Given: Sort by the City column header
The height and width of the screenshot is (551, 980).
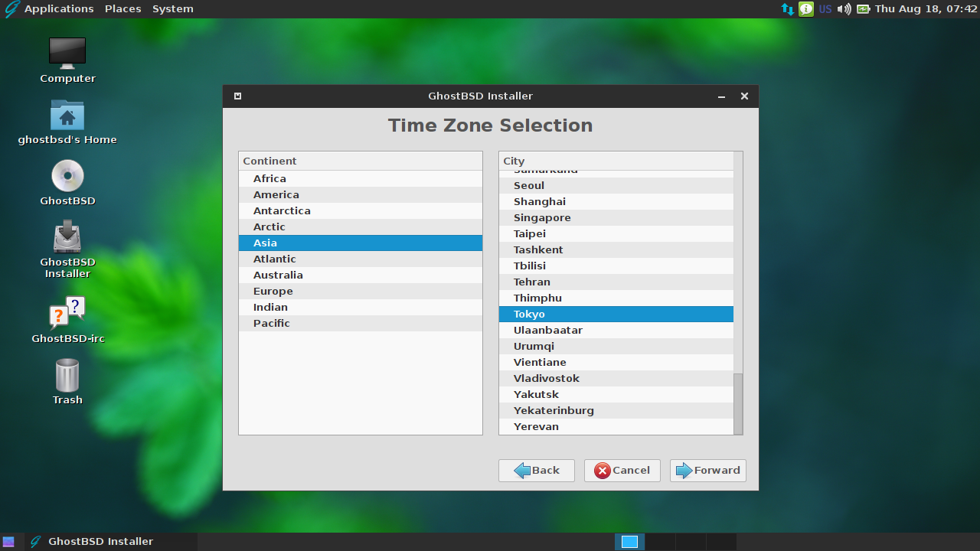Looking at the screenshot, I should click(x=616, y=161).
